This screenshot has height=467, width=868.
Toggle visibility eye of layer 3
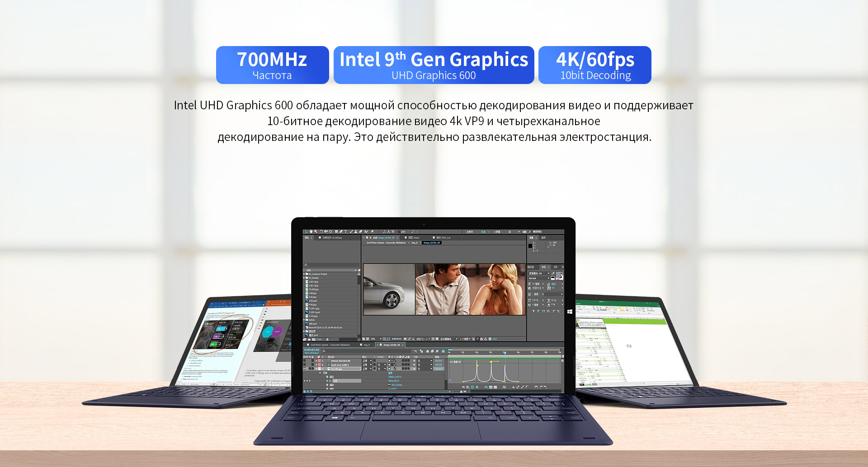[x=304, y=369]
